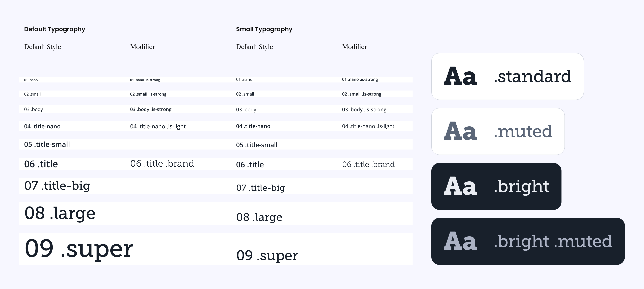Click the ".muted" label on white card
The height and width of the screenshot is (289, 644).
(x=523, y=131)
